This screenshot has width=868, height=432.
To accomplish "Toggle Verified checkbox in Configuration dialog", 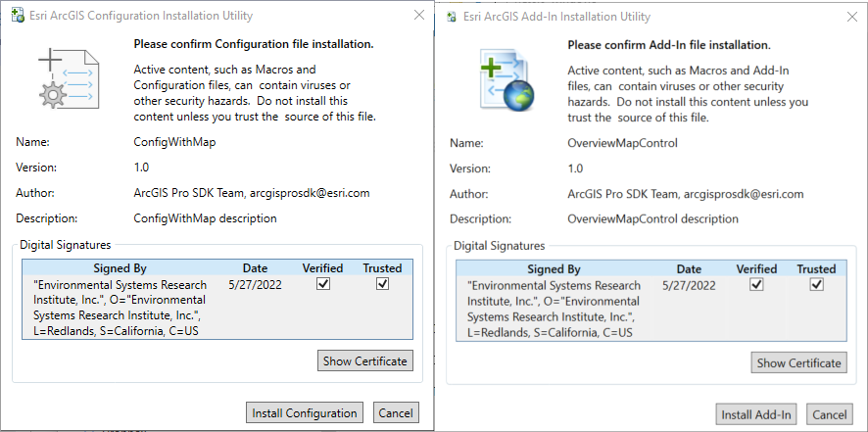I will pyautogui.click(x=322, y=283).
